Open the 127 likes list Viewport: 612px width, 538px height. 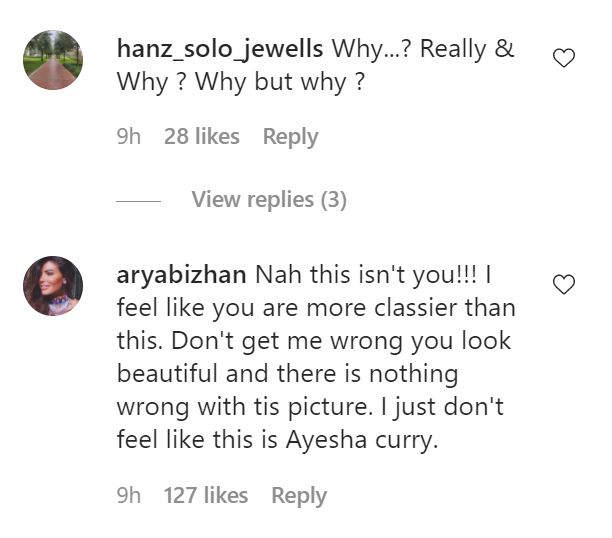tap(205, 495)
